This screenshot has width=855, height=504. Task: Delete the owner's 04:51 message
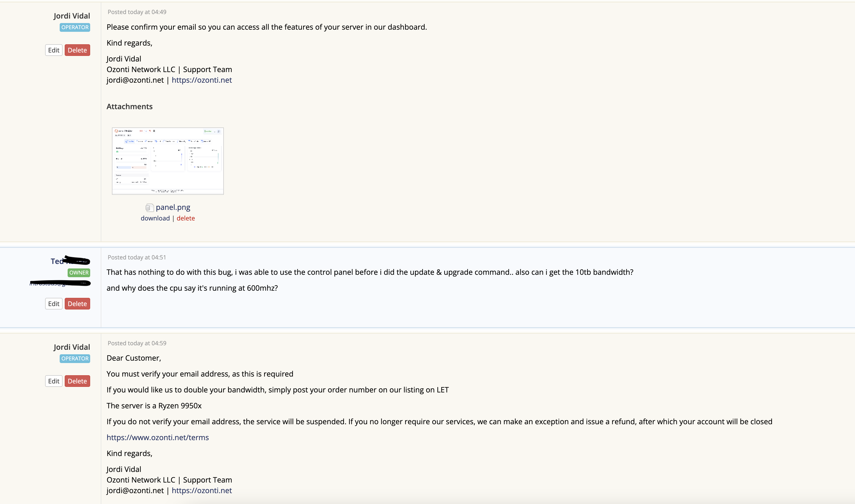pos(77,304)
